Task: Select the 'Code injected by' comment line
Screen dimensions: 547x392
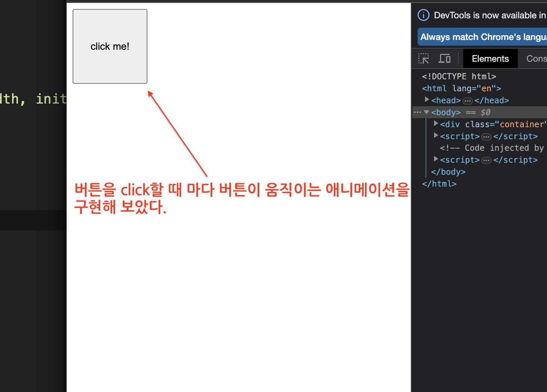Action: coord(492,148)
